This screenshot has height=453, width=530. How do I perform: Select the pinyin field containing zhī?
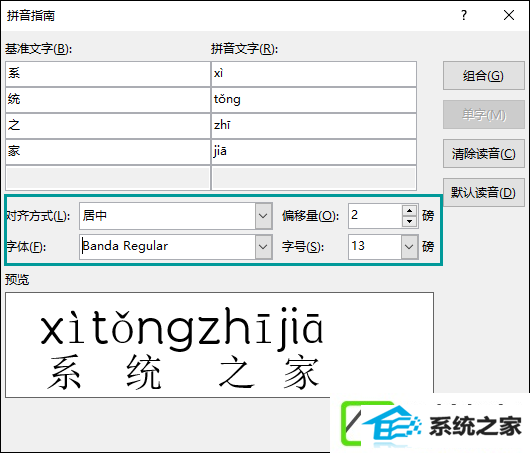(314, 126)
